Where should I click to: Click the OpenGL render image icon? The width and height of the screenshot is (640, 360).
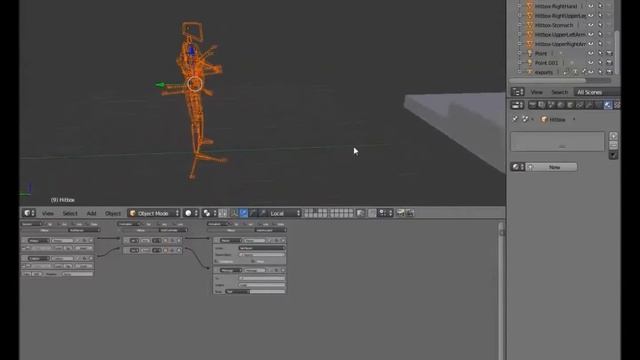(x=400, y=213)
